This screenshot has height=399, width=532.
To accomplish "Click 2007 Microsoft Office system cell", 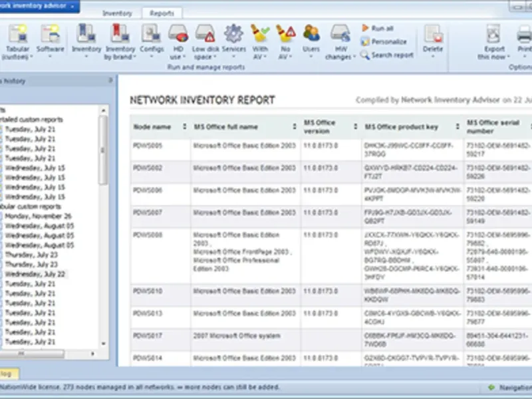I will tap(245, 340).
